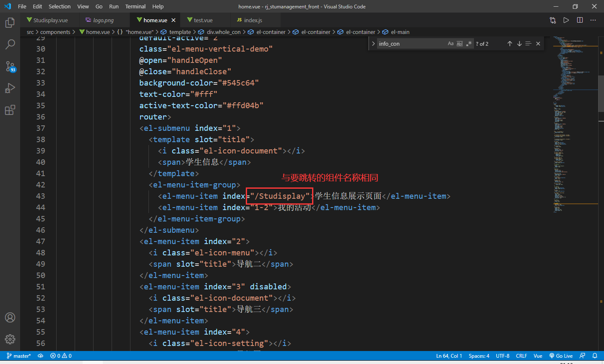Open the Help menu
Screen dimensions: 604x364
[x=158, y=6]
